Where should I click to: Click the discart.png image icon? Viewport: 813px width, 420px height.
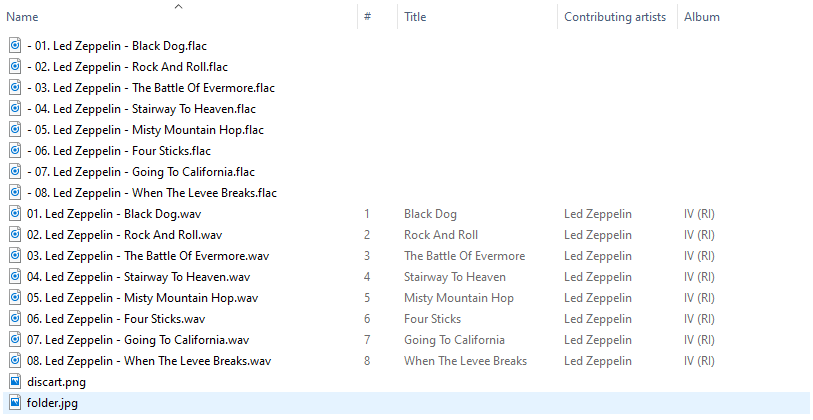coord(15,381)
